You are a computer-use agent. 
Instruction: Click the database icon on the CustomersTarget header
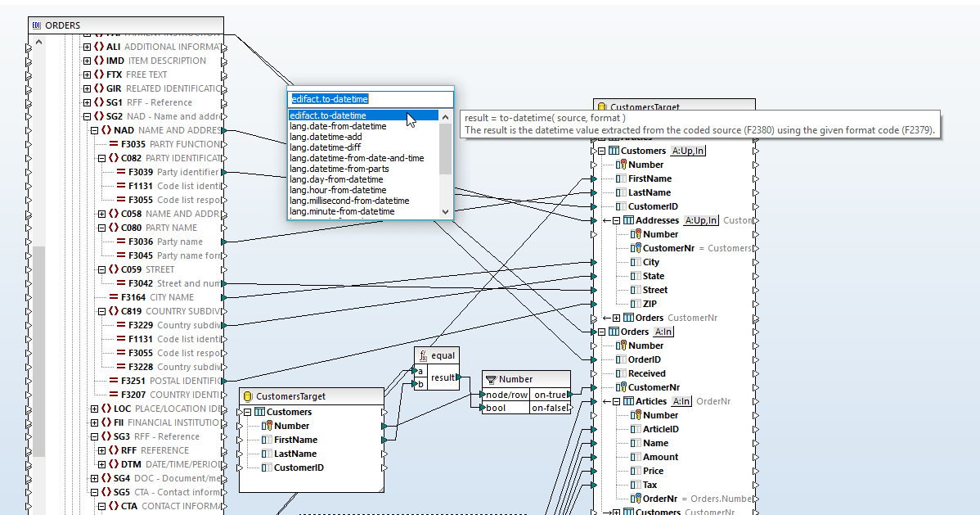247,396
